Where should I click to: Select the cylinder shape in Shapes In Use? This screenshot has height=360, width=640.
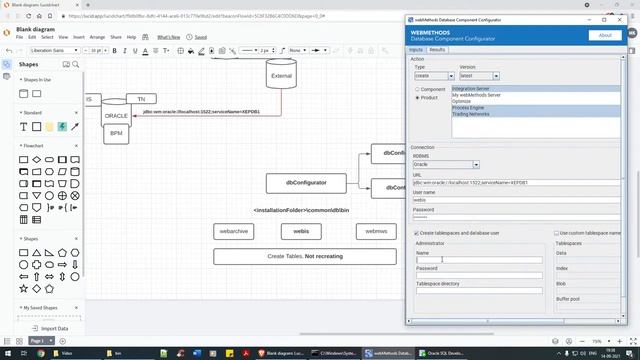[24, 93]
